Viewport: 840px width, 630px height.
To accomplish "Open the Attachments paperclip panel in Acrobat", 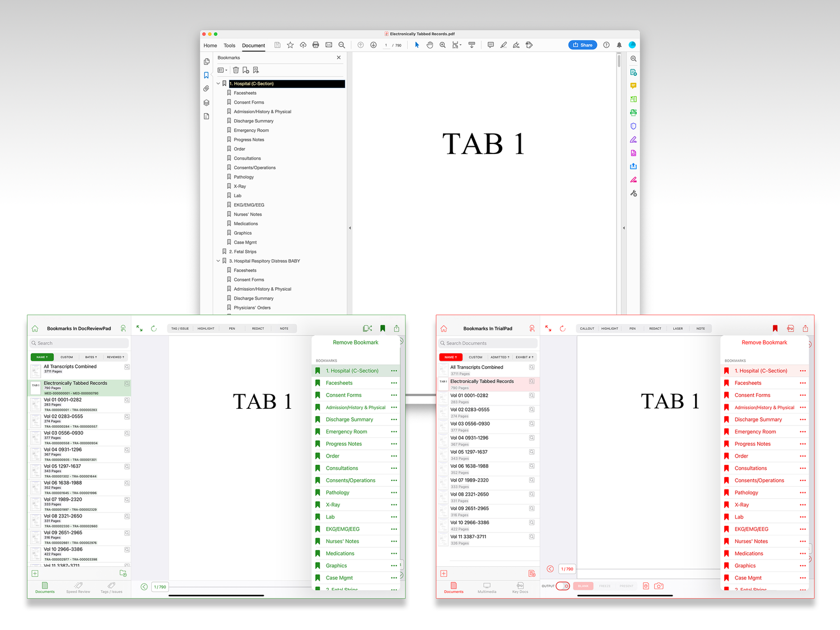I will (x=207, y=88).
